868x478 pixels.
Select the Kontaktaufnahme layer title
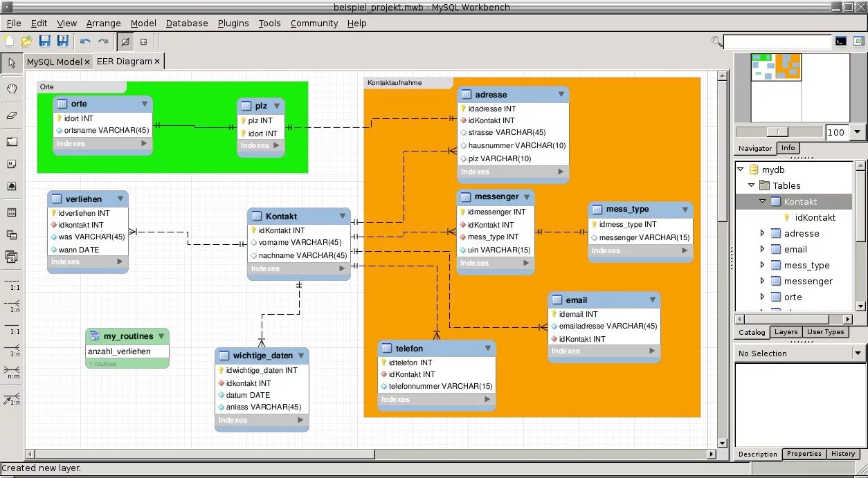point(395,82)
